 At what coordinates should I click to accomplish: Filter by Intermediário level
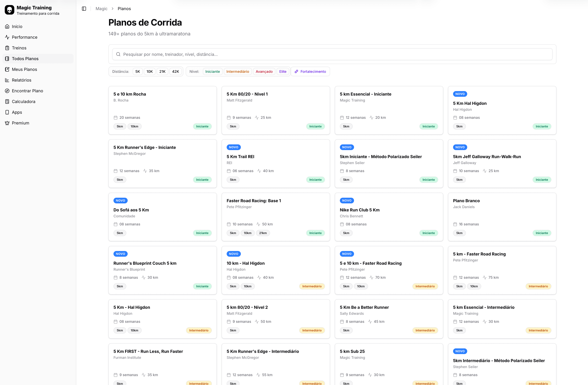(238, 72)
